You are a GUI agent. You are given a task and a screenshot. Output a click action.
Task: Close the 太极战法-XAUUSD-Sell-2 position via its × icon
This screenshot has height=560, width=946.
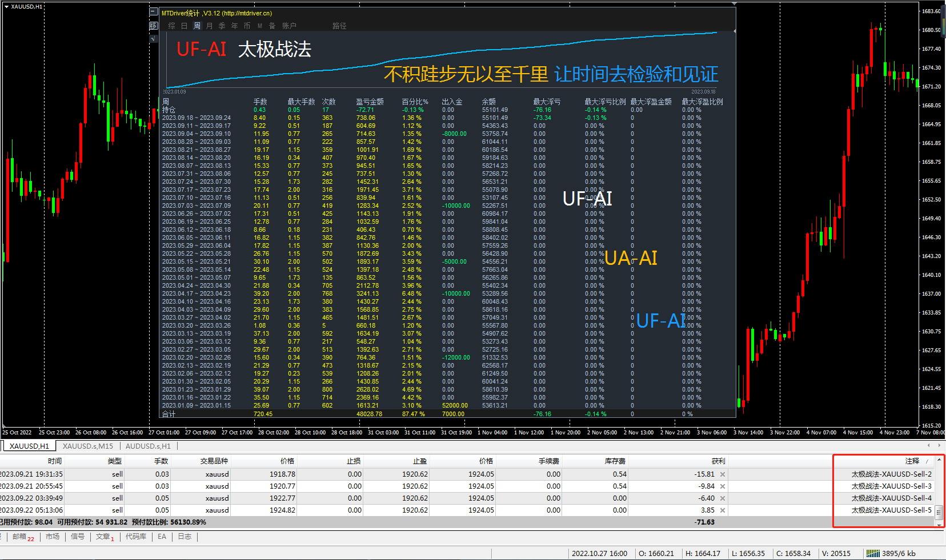coord(722,474)
